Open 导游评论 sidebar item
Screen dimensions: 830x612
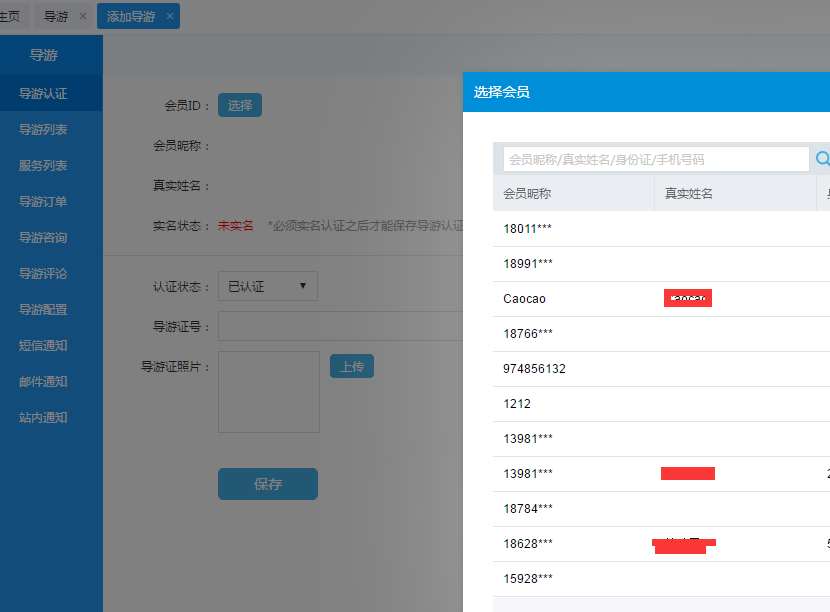tap(43, 273)
